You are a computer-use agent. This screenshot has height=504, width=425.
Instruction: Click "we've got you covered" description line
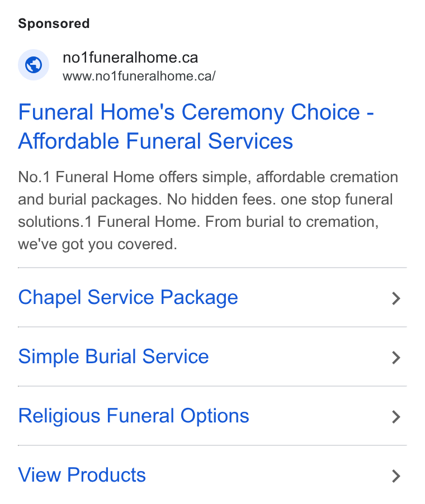point(97,244)
